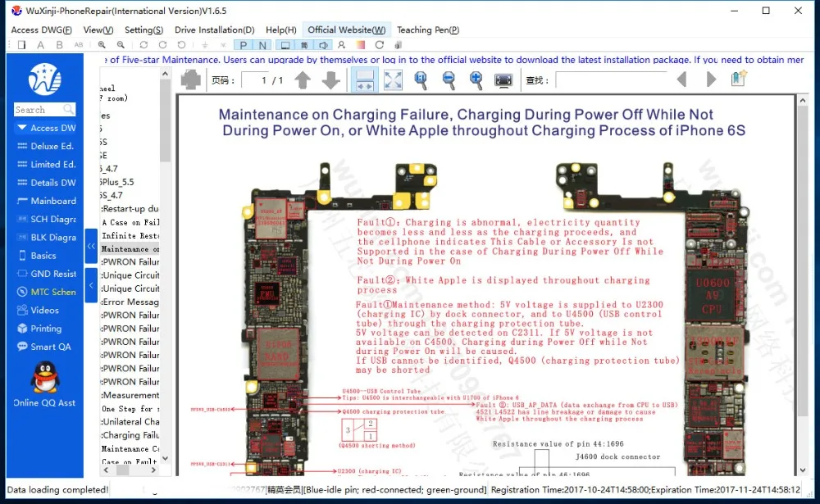Image resolution: width=820 pixels, height=504 pixels.
Task: Click the zoom-out magnifier in top toolbar
Action: (121, 45)
